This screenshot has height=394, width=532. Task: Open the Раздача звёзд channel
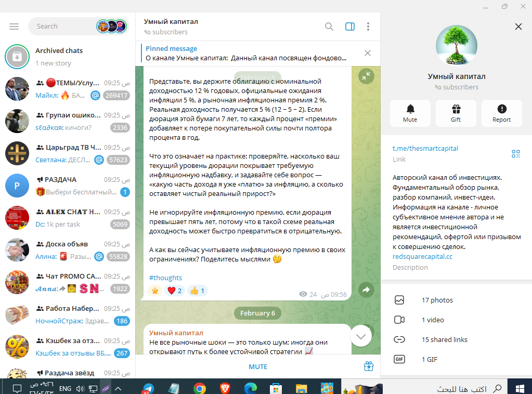tap(68, 372)
